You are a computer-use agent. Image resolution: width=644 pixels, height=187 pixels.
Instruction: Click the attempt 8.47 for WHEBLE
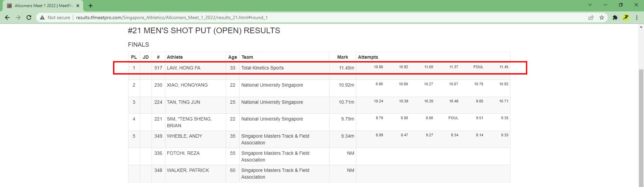[x=405, y=135]
